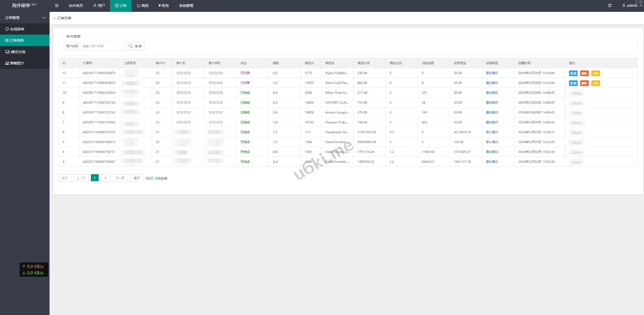Image resolution: width=644 pixels, height=315 pixels.
Task: Open 模式分组 in the sidebar
Action: pyautogui.click(x=18, y=52)
